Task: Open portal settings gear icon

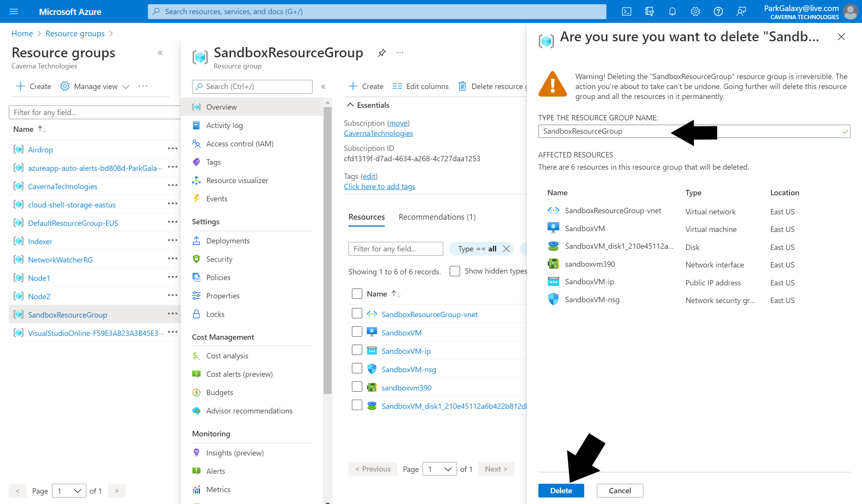Action: click(x=695, y=11)
